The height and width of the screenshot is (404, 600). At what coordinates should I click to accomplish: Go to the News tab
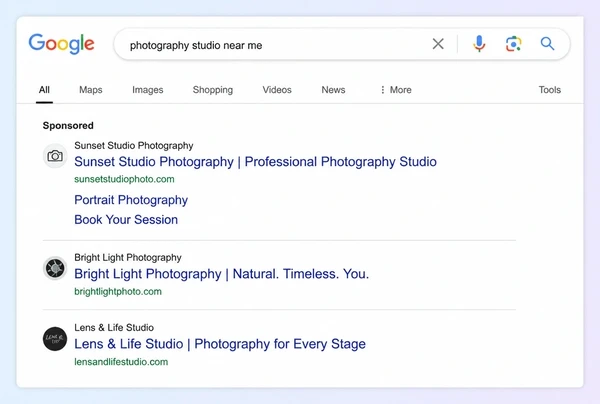(x=333, y=90)
